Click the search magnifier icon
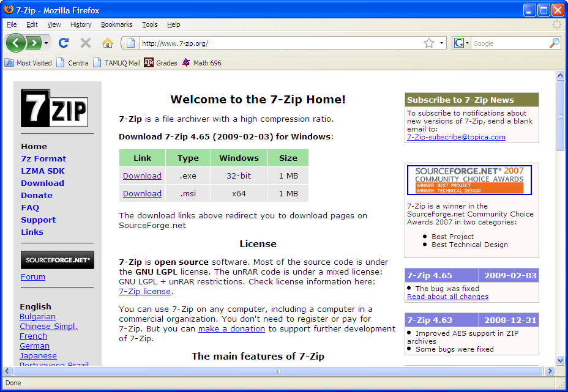Screen dimensions: 568x392 click(x=555, y=43)
